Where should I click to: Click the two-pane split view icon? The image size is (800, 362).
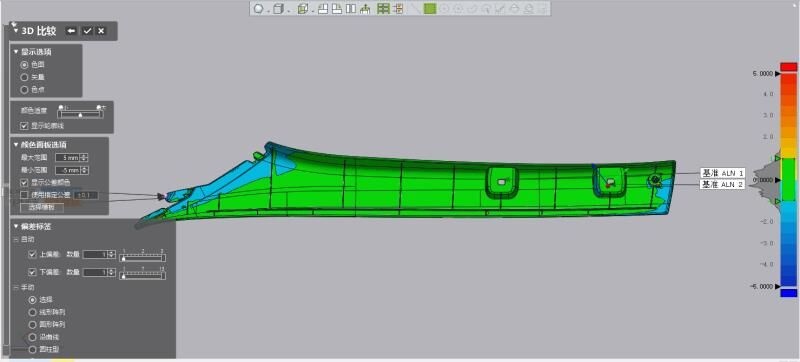(x=351, y=9)
